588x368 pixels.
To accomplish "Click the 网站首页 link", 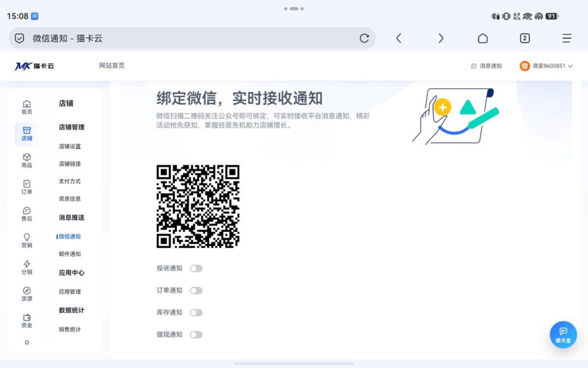I will (x=112, y=66).
